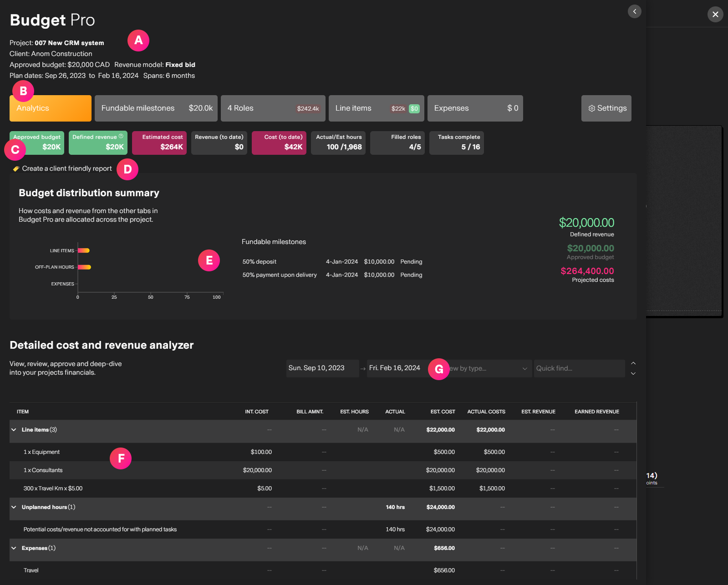Viewport: 728px width, 585px height.
Task: Click the project name 007 New CRM system
Action: tap(69, 43)
